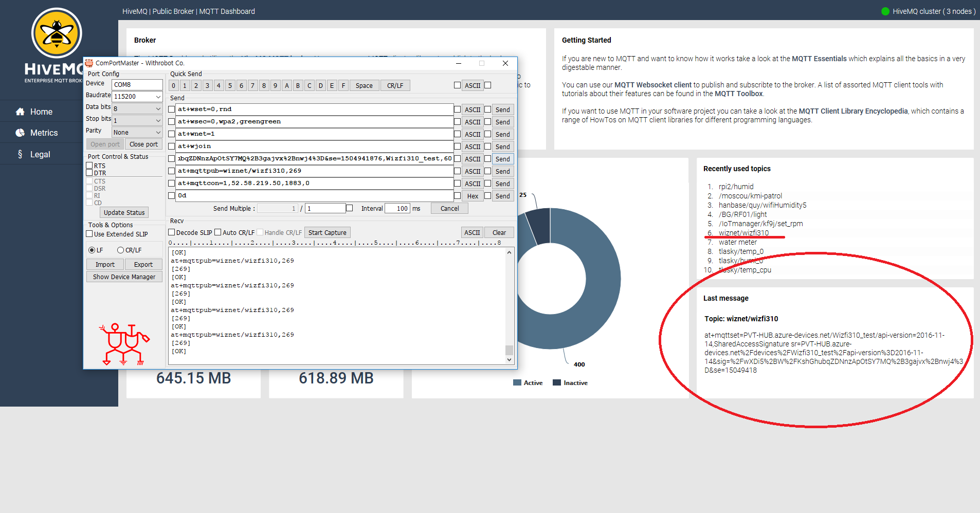Click the Hex mode button for 0d row
Viewport: 980px width, 513px height.
pos(473,196)
